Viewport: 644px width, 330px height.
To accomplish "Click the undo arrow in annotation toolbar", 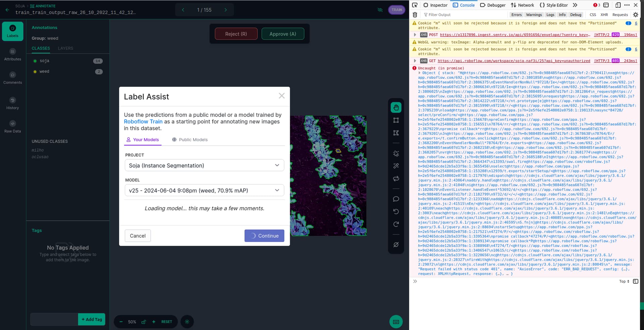I will click(396, 212).
